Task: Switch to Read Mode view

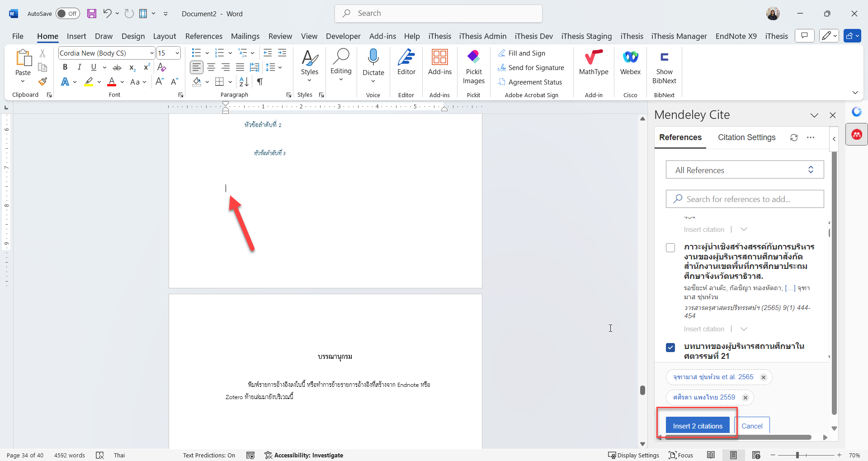Action: point(711,455)
